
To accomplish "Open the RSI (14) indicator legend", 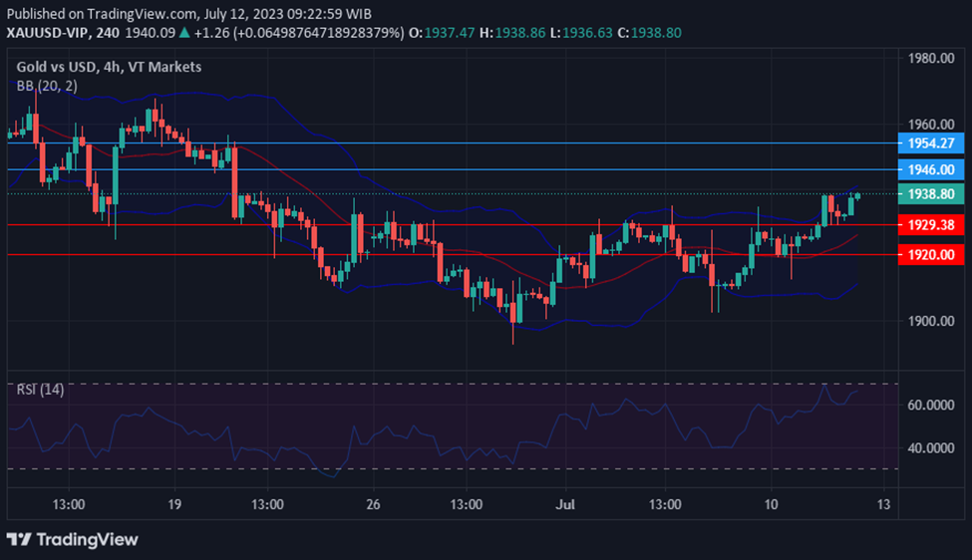I will (x=41, y=390).
